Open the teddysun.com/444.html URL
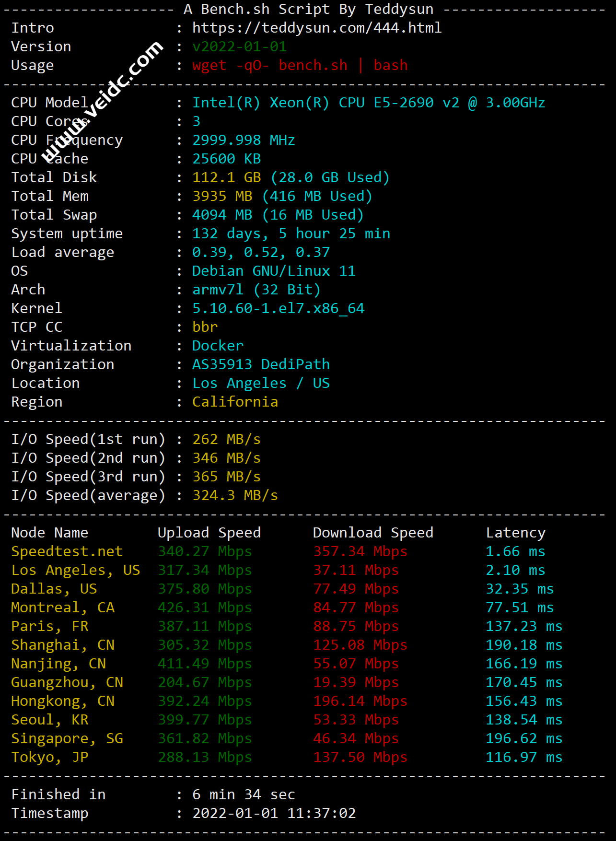Image resolution: width=616 pixels, height=841 pixels. (x=316, y=28)
